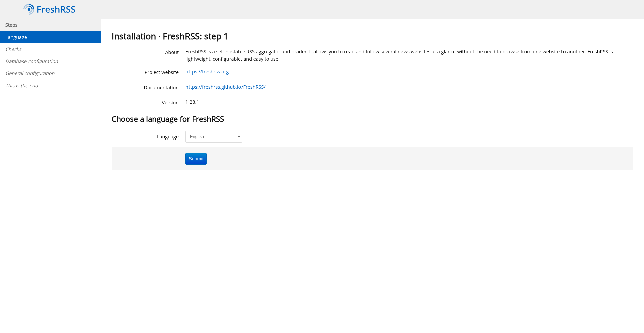This screenshot has height=333, width=644.
Task: Click the FreshRSS logo icon
Action: tap(29, 9)
